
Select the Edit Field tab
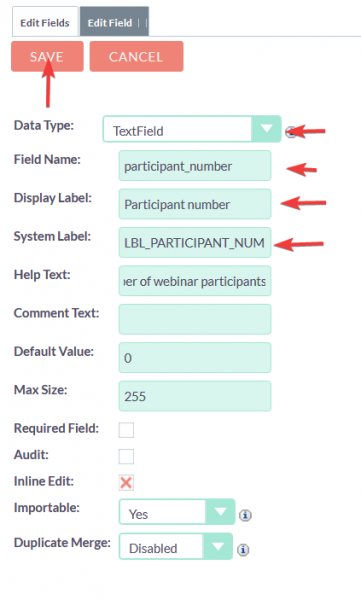pos(114,22)
